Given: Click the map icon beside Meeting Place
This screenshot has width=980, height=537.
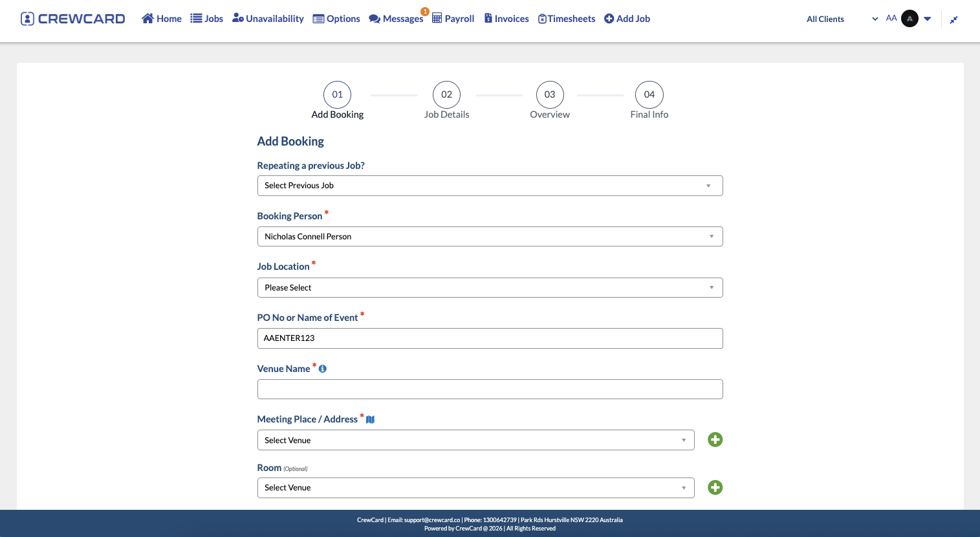Looking at the screenshot, I should (x=371, y=420).
